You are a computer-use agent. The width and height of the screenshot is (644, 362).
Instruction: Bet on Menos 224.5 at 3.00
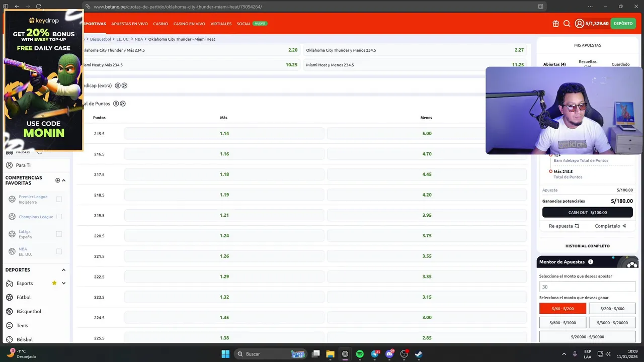pos(427,318)
